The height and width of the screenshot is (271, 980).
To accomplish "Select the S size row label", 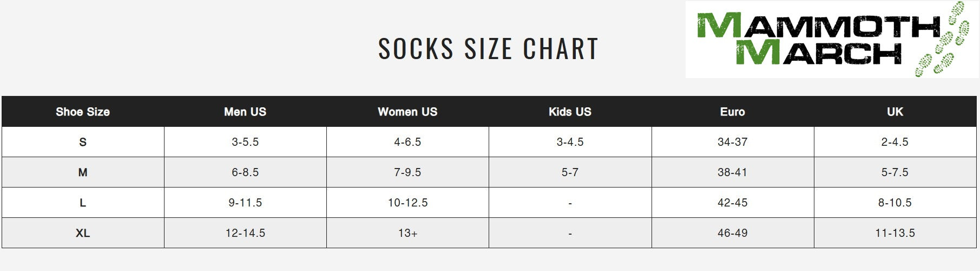I will [x=83, y=142].
